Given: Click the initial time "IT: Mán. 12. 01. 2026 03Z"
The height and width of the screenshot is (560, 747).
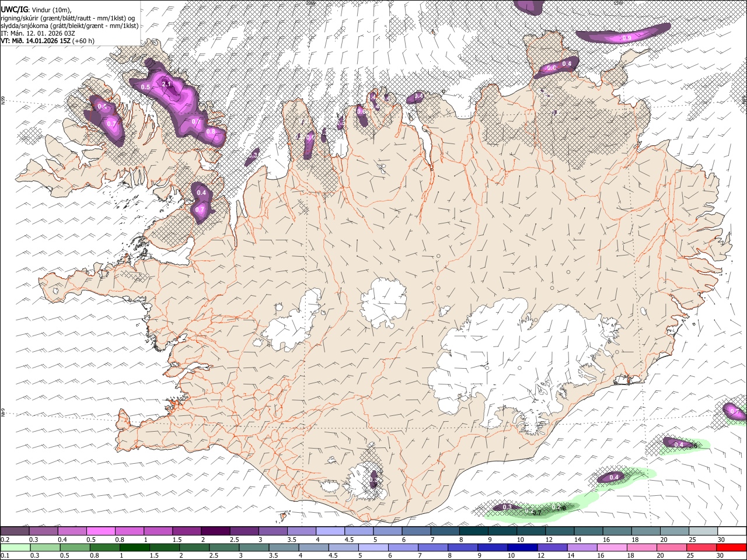Looking at the screenshot, I should pyautogui.click(x=37, y=33).
